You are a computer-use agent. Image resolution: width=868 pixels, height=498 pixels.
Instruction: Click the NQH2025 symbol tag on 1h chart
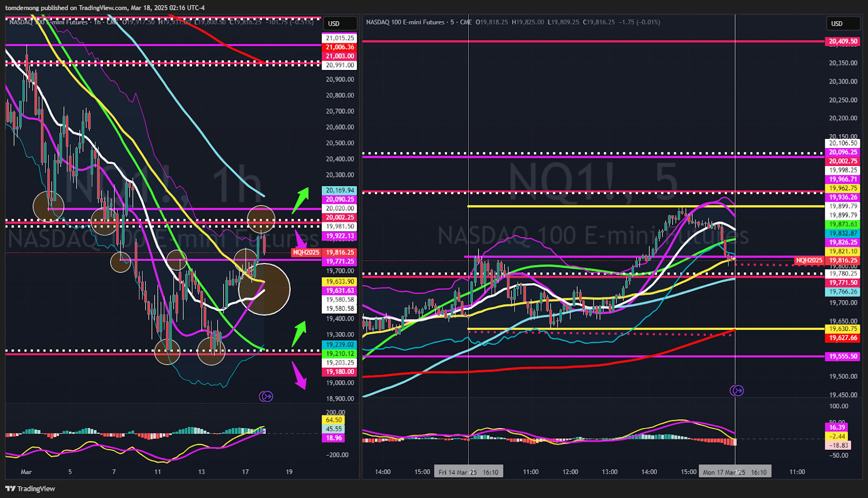pos(306,252)
